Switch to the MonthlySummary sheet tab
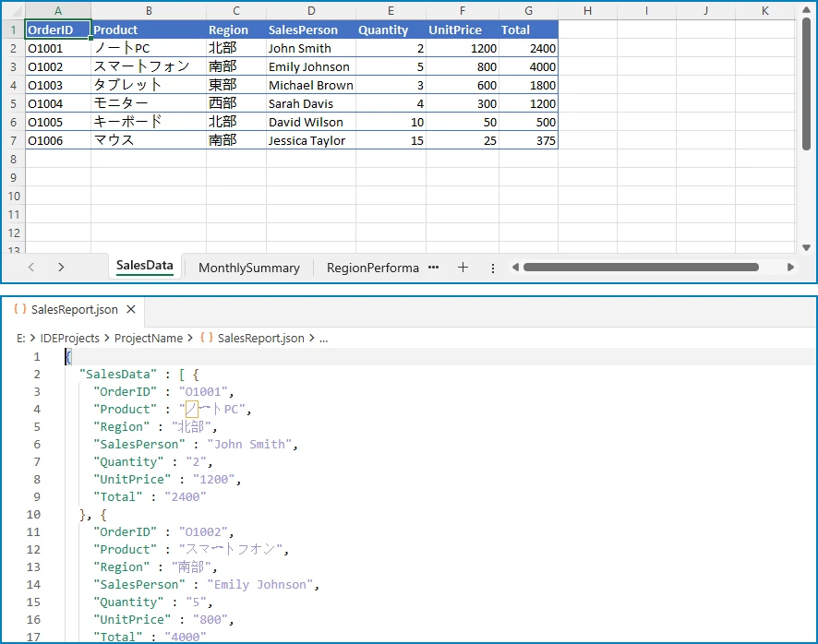 click(x=249, y=268)
